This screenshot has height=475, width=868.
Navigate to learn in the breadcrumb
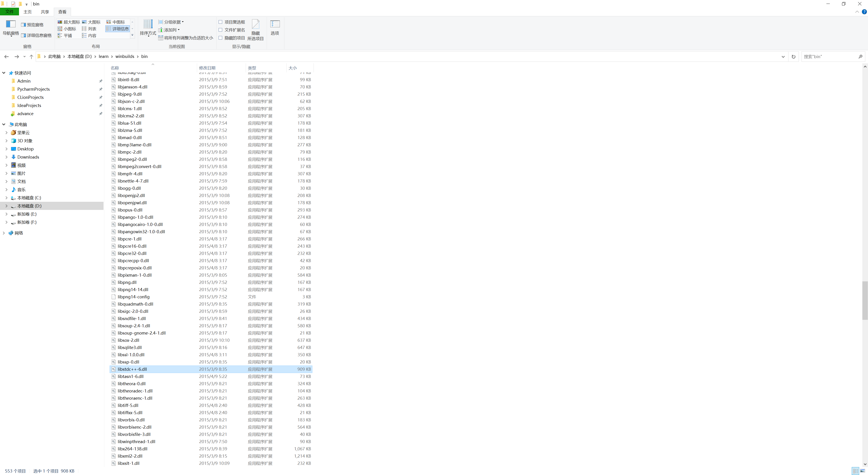[104, 57]
